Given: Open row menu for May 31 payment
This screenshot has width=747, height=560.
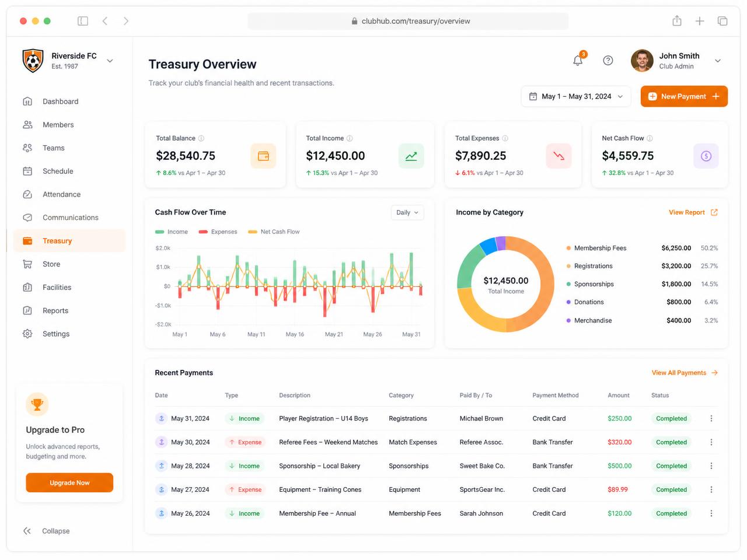Looking at the screenshot, I should click(x=711, y=418).
